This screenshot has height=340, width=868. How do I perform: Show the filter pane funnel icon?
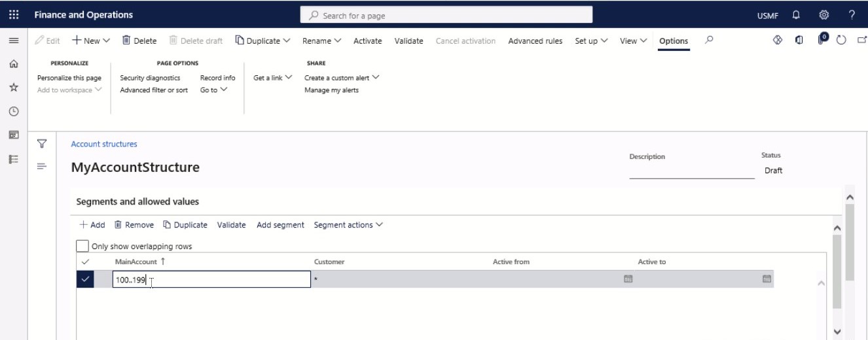42,143
